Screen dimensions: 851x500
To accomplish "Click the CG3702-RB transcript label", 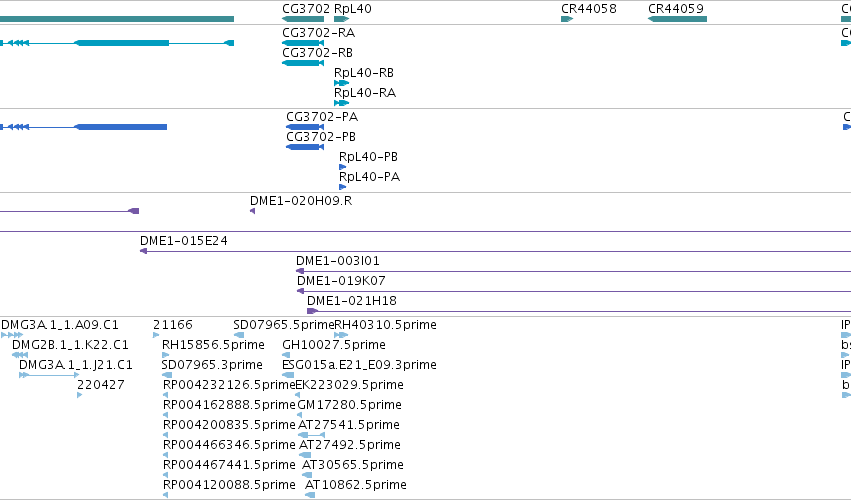I will click(317, 53).
